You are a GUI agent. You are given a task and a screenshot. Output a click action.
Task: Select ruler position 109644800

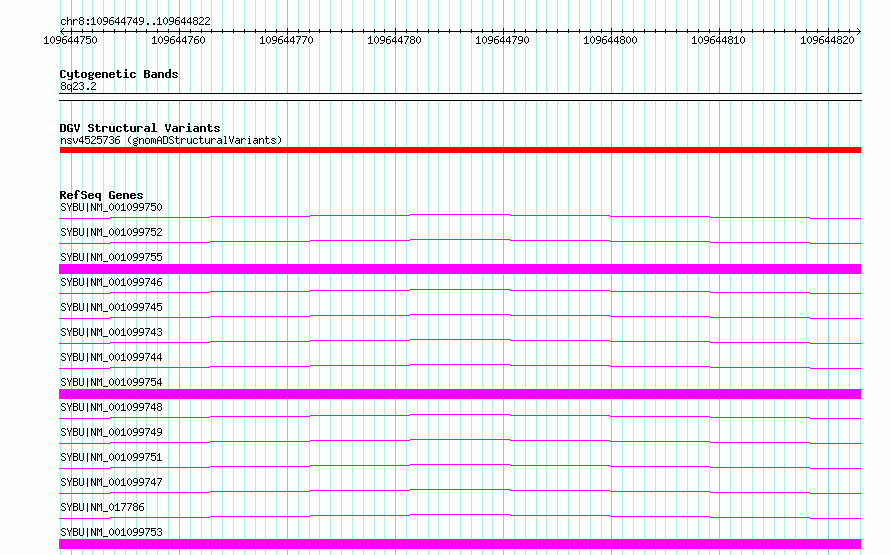tap(610, 40)
